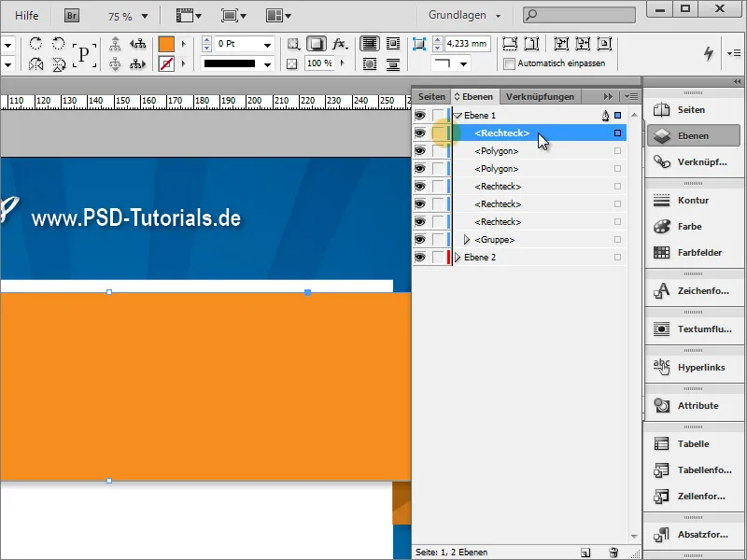747x560 pixels.
Task: Select the Ebenen panel tab
Action: pyautogui.click(x=474, y=97)
